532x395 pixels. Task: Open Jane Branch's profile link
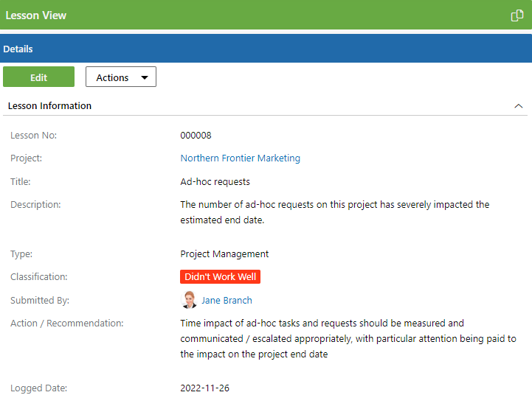227,301
